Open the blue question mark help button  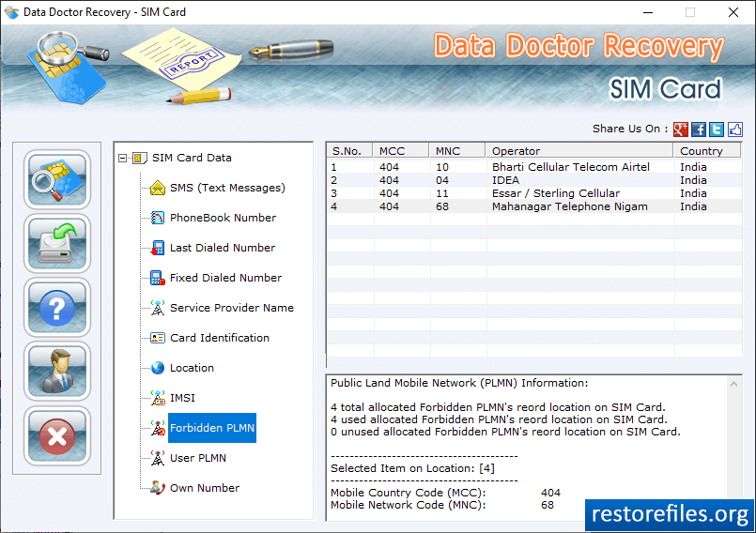[57, 308]
